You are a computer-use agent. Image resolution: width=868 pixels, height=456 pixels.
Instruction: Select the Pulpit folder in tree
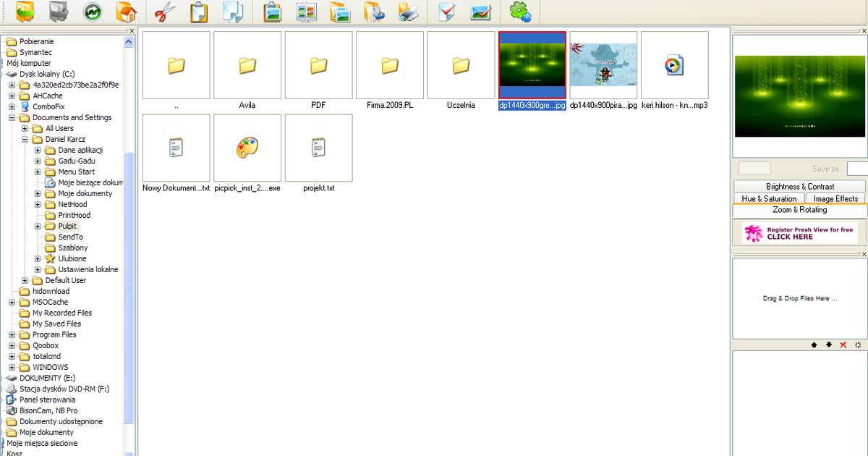pyautogui.click(x=67, y=226)
